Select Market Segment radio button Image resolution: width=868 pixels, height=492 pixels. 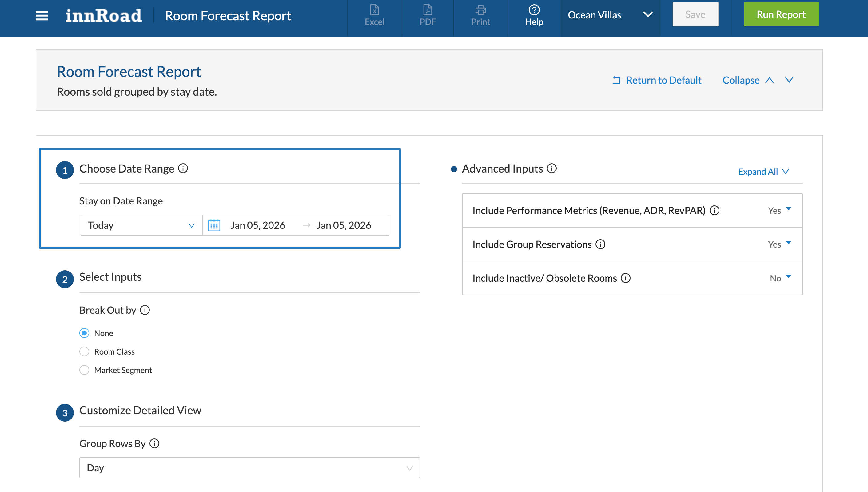click(84, 370)
